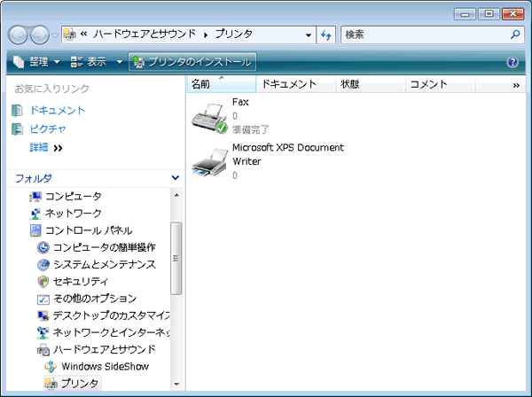The height and width of the screenshot is (397, 532).
Task: Select the Fax printer icon
Action: (209, 119)
